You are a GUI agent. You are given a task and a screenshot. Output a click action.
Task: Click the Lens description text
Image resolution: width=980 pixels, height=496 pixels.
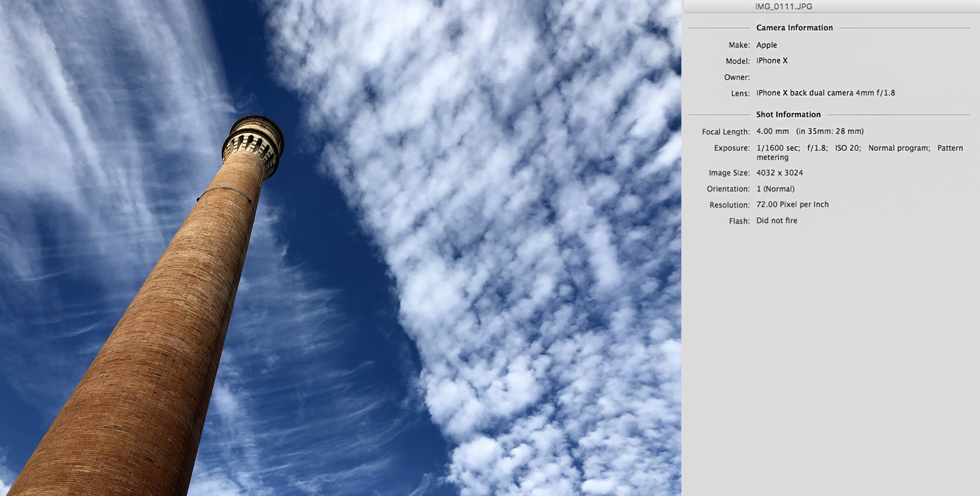(825, 93)
